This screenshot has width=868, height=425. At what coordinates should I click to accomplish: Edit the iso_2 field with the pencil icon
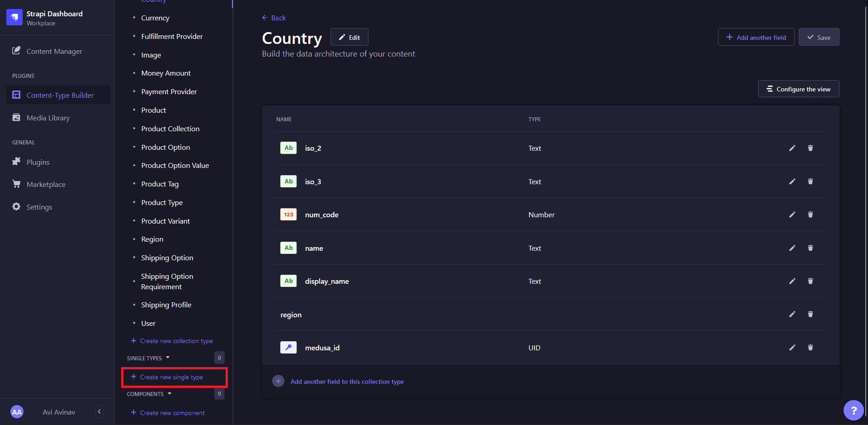coord(792,148)
